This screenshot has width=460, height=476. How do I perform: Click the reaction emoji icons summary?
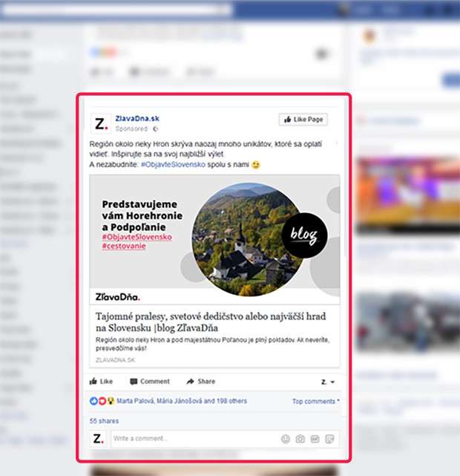101,401
